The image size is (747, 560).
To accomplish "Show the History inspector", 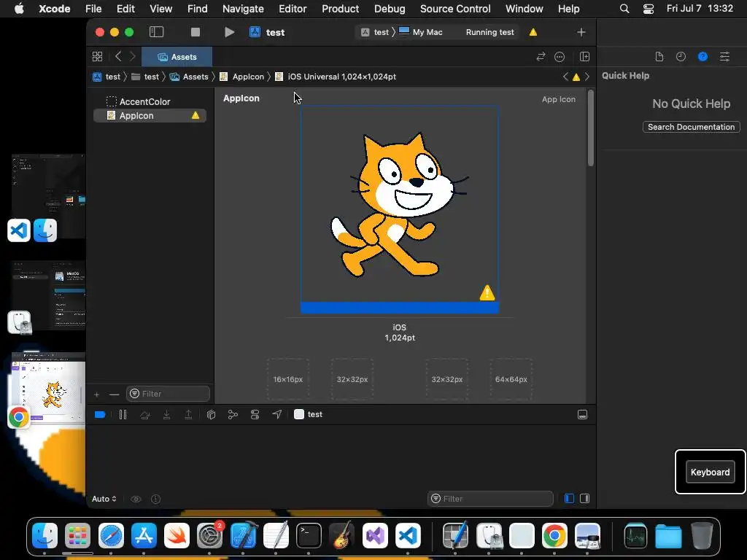I will (x=681, y=57).
